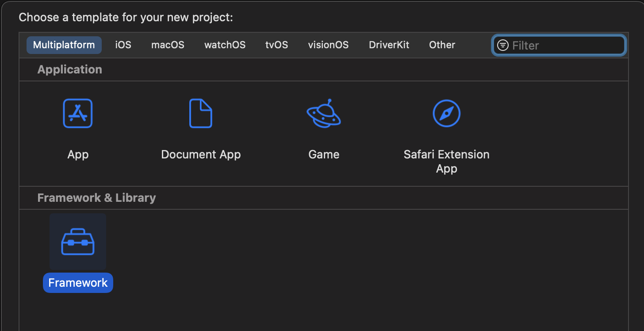Click the Framework toolbox icon
This screenshot has height=331, width=644.
click(78, 242)
